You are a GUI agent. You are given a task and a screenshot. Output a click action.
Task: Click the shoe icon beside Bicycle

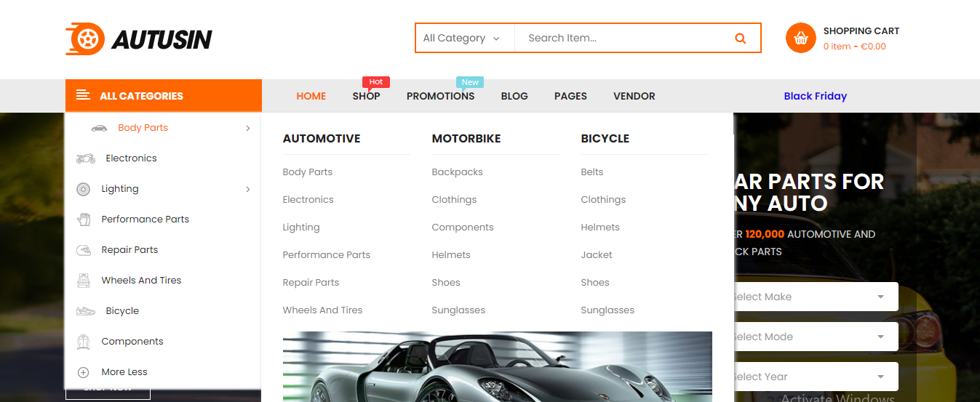coord(85,311)
